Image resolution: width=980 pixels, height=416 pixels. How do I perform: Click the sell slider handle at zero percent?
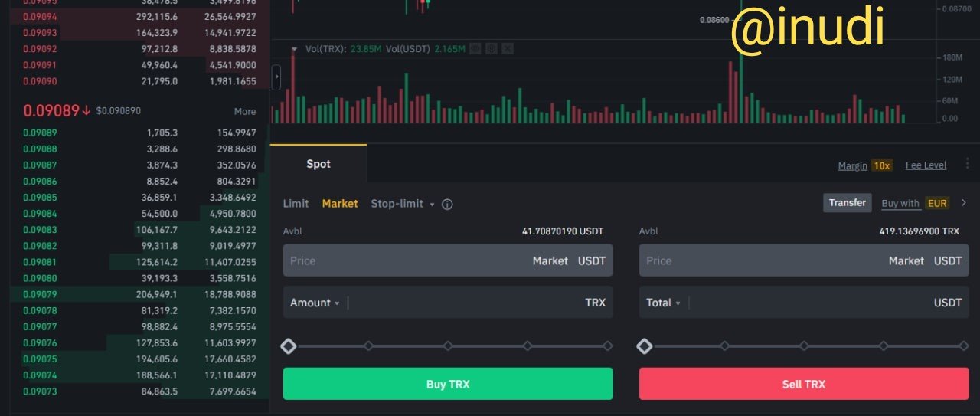pos(645,346)
